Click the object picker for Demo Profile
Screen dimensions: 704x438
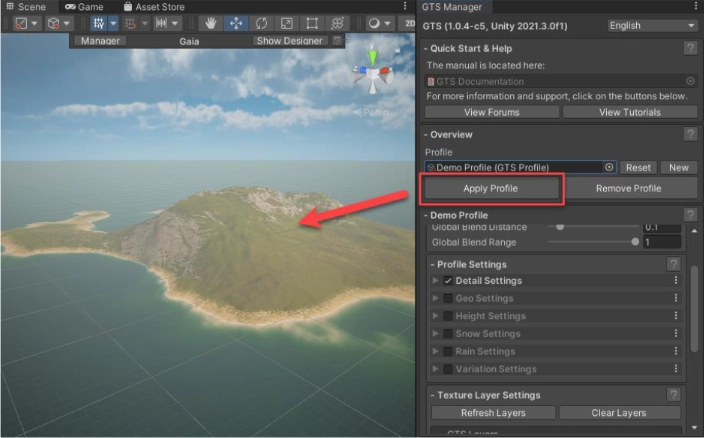click(x=609, y=167)
